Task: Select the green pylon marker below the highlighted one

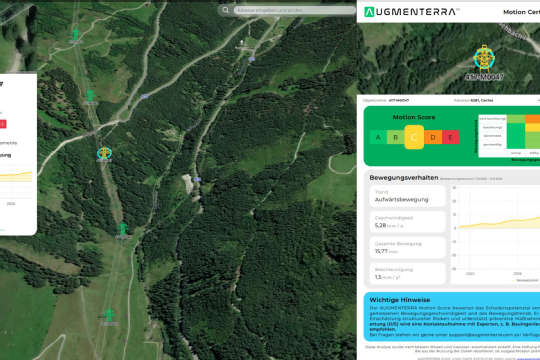Action: coord(123,230)
